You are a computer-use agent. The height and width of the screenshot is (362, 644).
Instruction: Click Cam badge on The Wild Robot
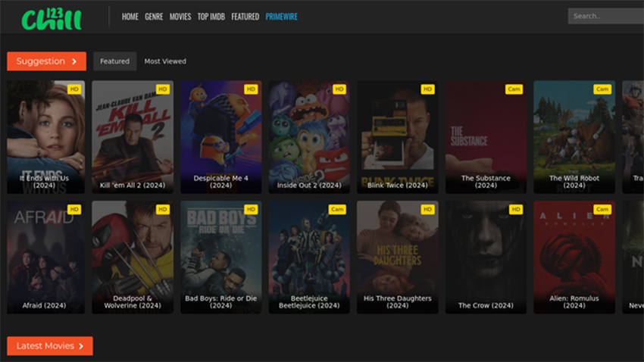(602, 89)
